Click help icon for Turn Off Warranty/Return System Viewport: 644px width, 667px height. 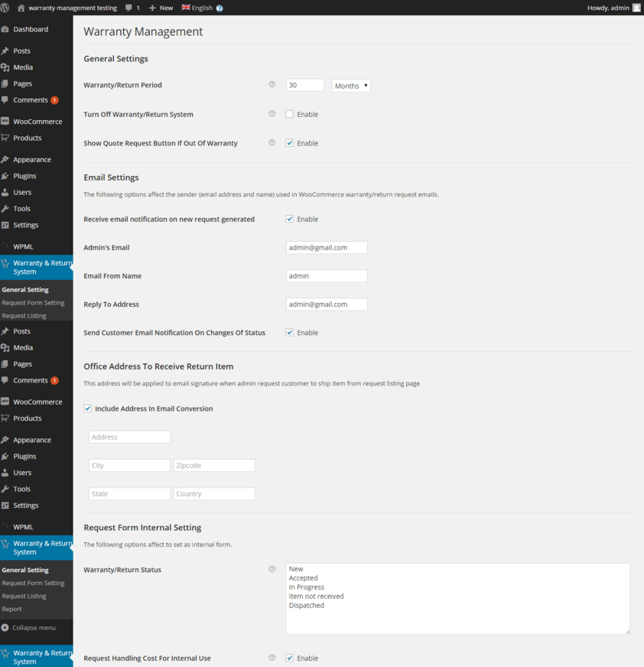tap(272, 113)
